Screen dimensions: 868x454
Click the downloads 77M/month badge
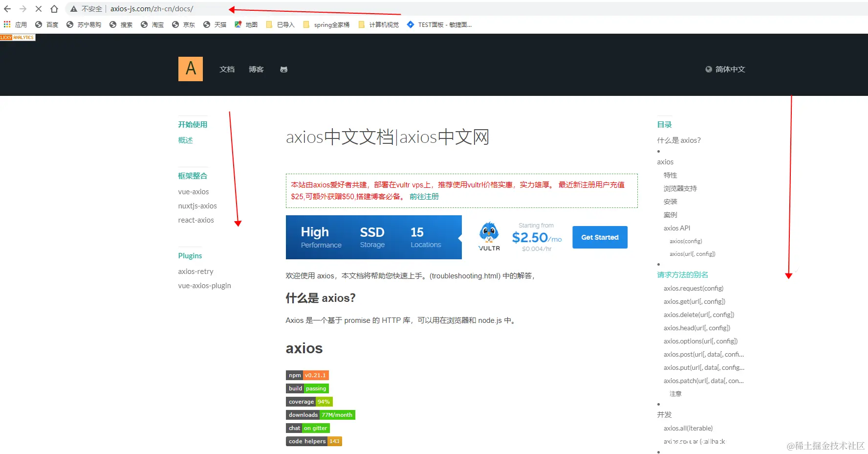point(321,415)
